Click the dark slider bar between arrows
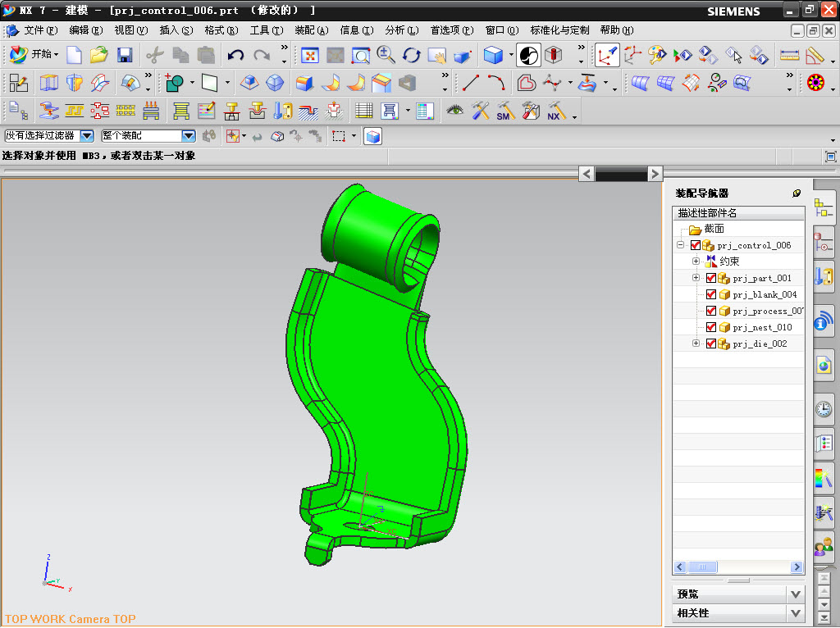Screen dimensions: 840x628 621,174
